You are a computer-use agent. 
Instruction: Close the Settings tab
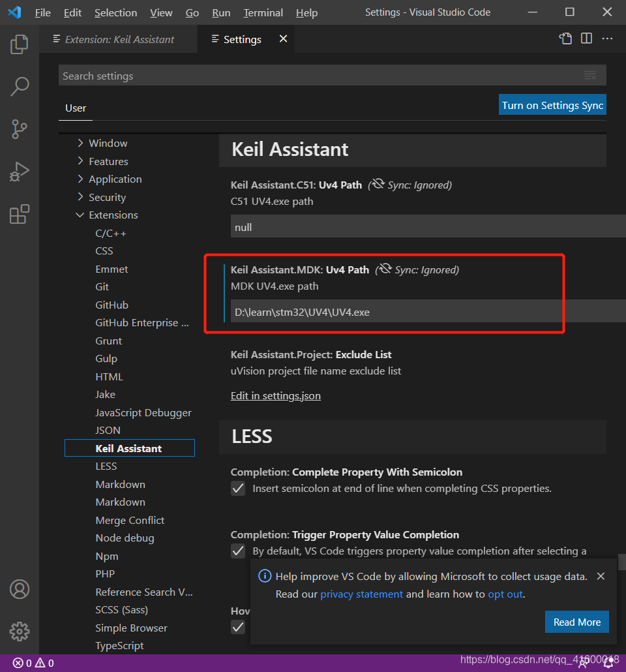[283, 38]
